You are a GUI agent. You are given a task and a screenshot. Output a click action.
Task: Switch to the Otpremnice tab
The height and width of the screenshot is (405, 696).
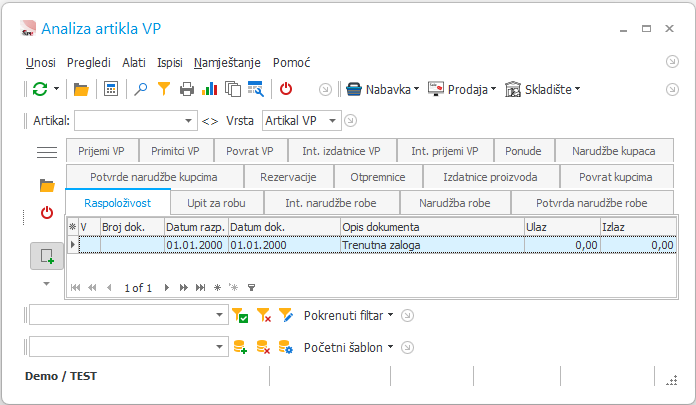[378, 177]
